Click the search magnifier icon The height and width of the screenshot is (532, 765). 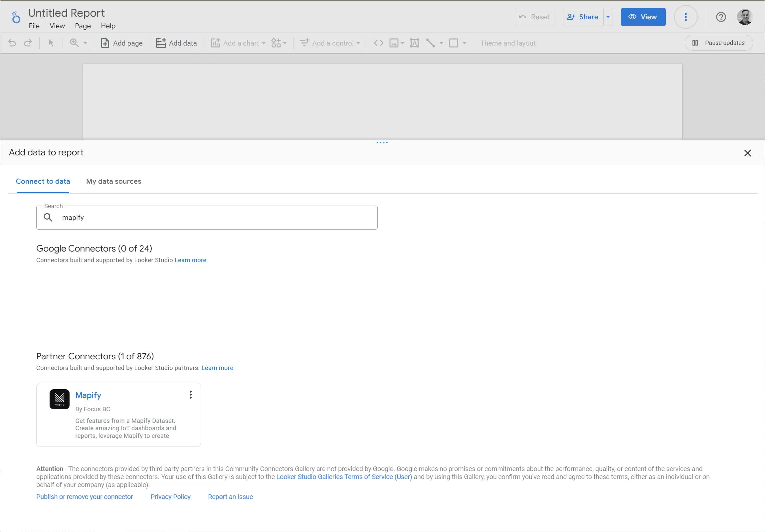[x=48, y=217]
